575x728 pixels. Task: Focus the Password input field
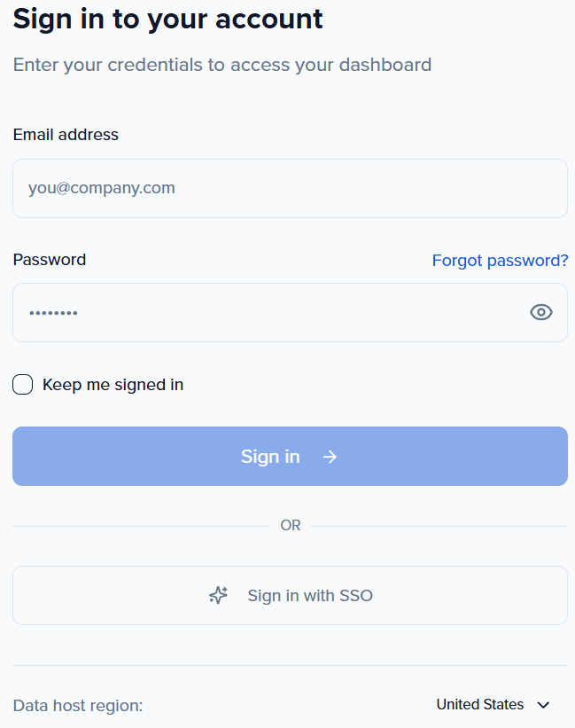[266, 312]
